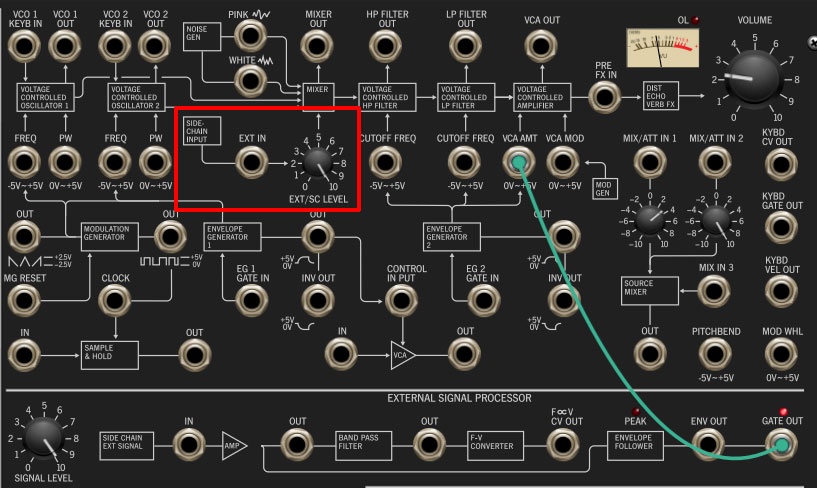Click the EXT IN jack
Screen dimensions: 817x488
(252, 162)
